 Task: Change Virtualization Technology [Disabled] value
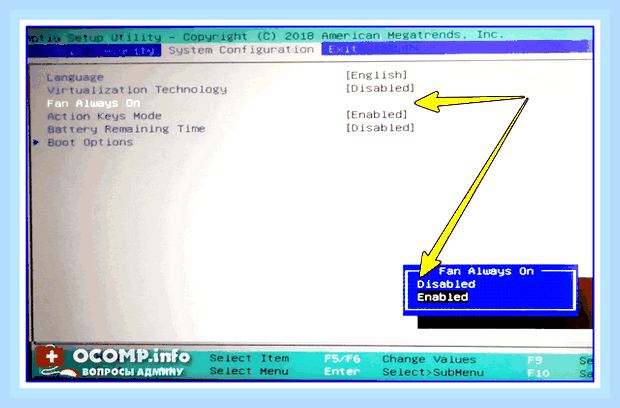pyautogui.click(x=380, y=88)
